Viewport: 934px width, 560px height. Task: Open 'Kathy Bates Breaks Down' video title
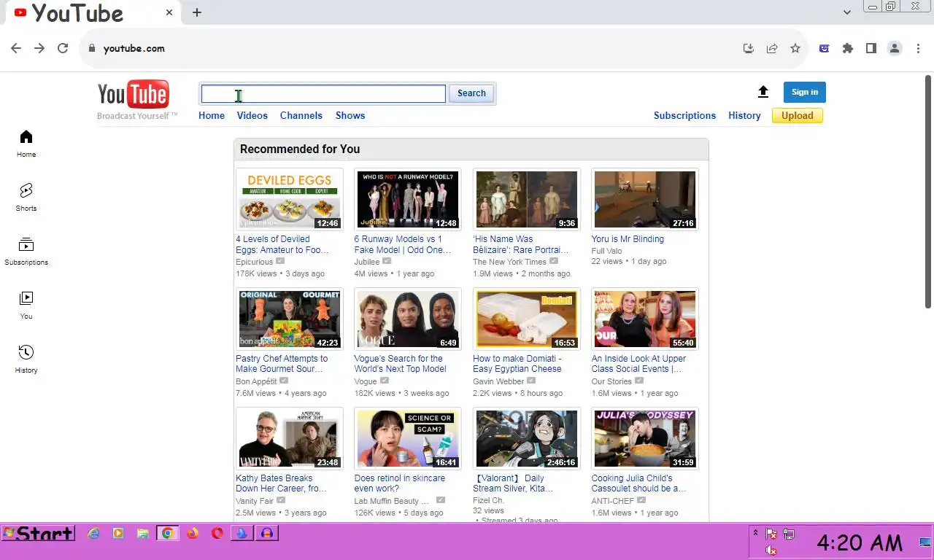tap(281, 483)
